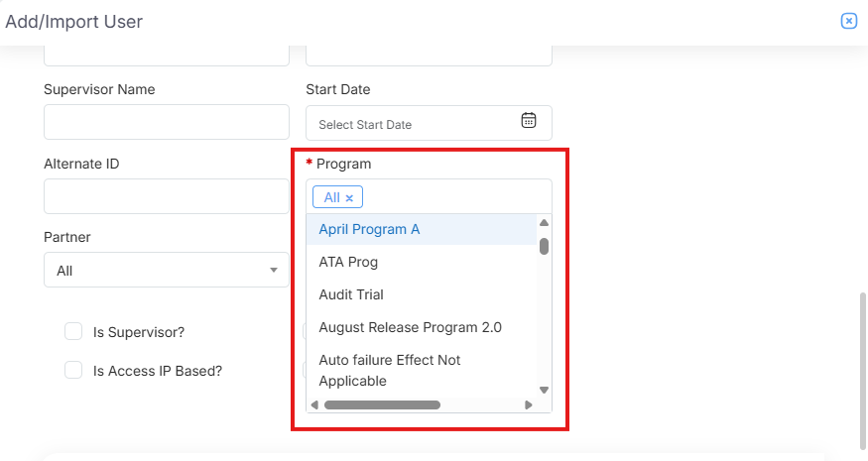Focus the Alternate ID input box
Image resolution: width=868 pixels, height=461 pixels.
point(166,196)
